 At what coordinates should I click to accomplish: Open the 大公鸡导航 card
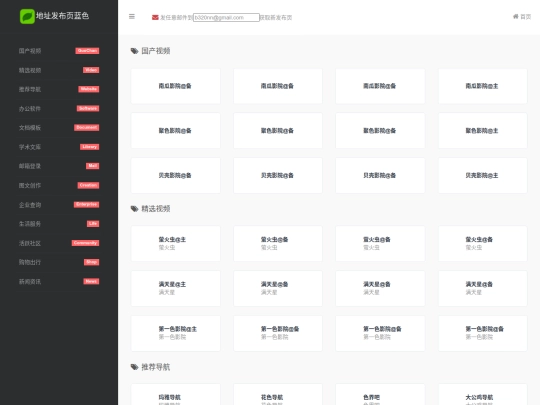tap(482, 395)
